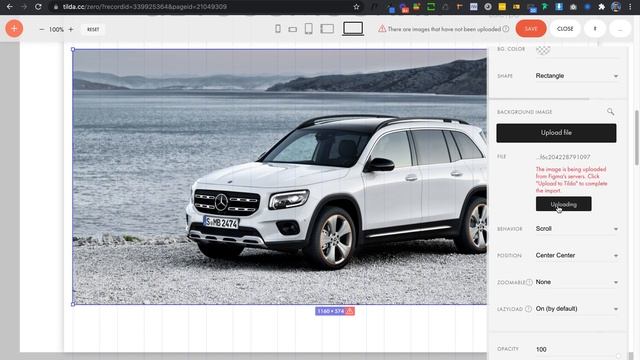Save the page with SAVE button
The height and width of the screenshot is (360, 640).
click(531, 29)
